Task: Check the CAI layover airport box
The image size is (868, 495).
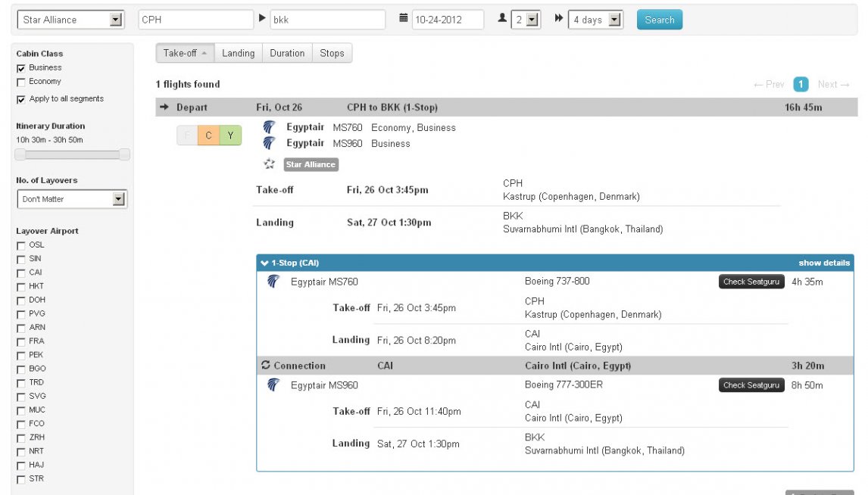Action: pos(21,273)
